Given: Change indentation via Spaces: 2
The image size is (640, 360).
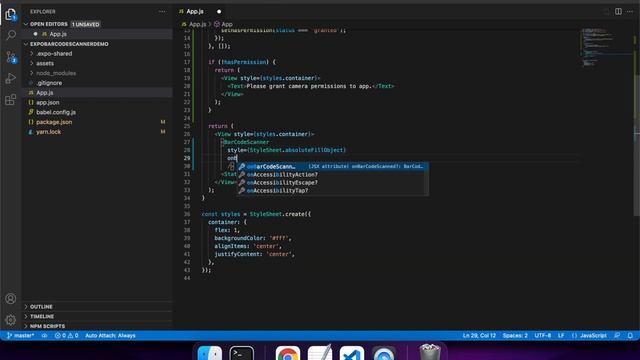Looking at the screenshot, I should pyautogui.click(x=515, y=336).
